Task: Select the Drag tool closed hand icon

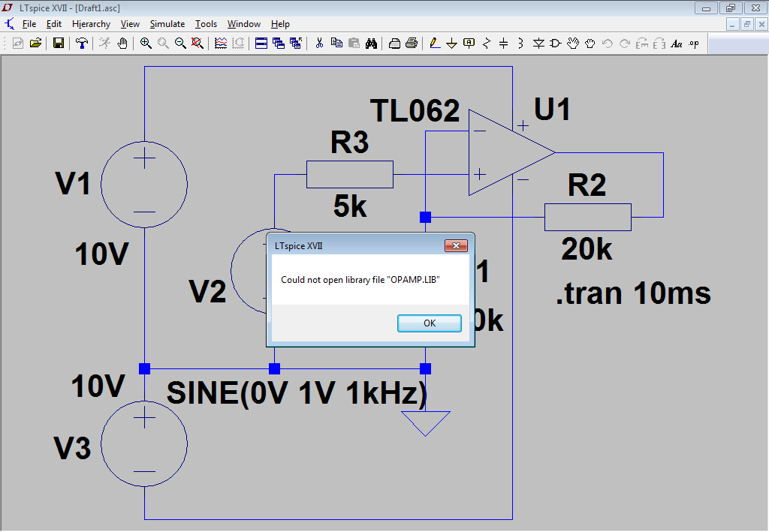Action: coord(590,44)
